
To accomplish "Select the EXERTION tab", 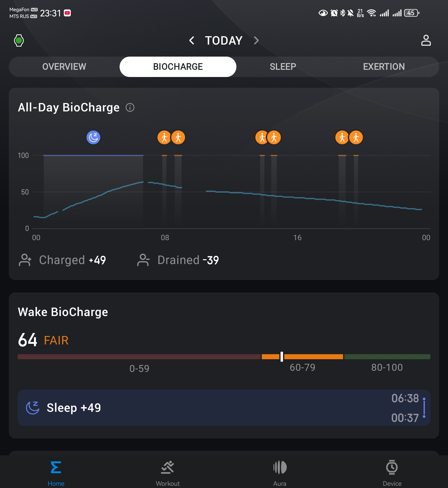I will (x=384, y=67).
